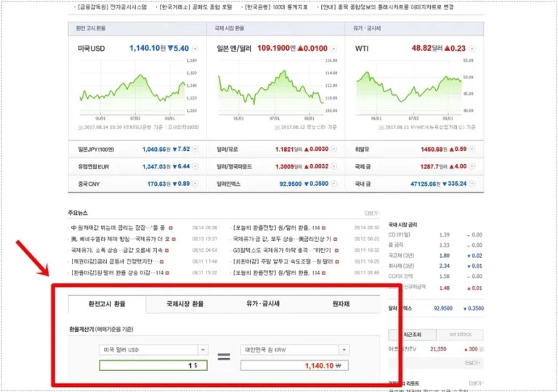Open news '[채권마감]금리 급등세 진정됐지만'
This screenshot has width=558, height=392.
114,262
